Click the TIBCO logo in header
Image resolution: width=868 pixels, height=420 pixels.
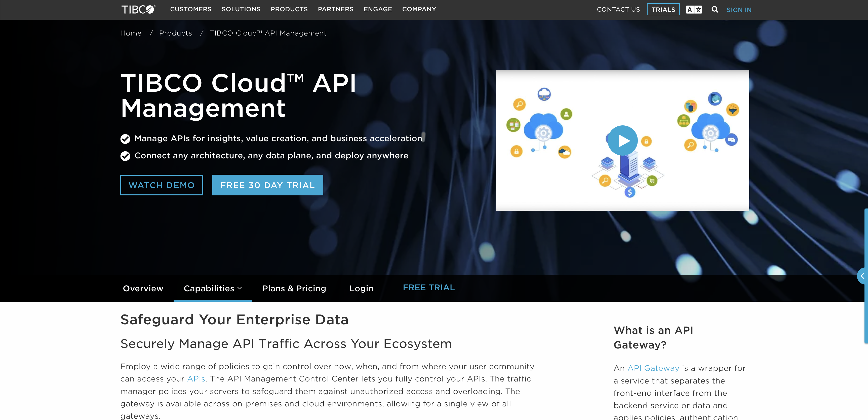138,10
